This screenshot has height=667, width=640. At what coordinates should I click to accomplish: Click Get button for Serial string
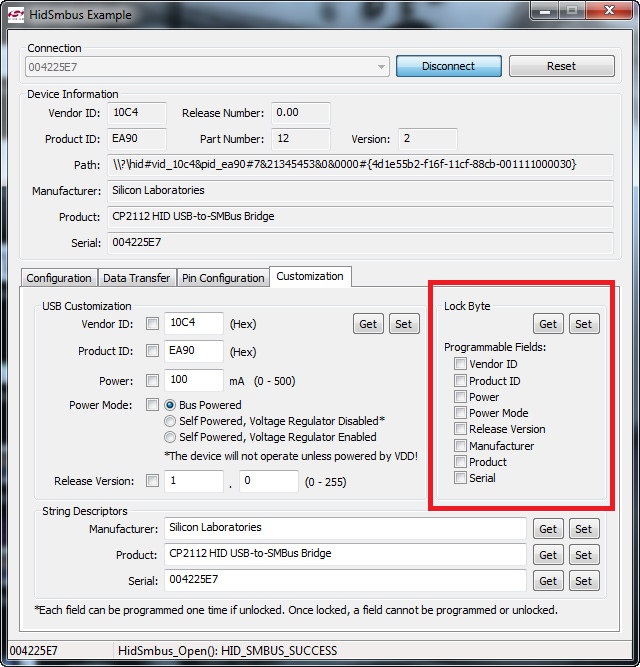tap(548, 580)
